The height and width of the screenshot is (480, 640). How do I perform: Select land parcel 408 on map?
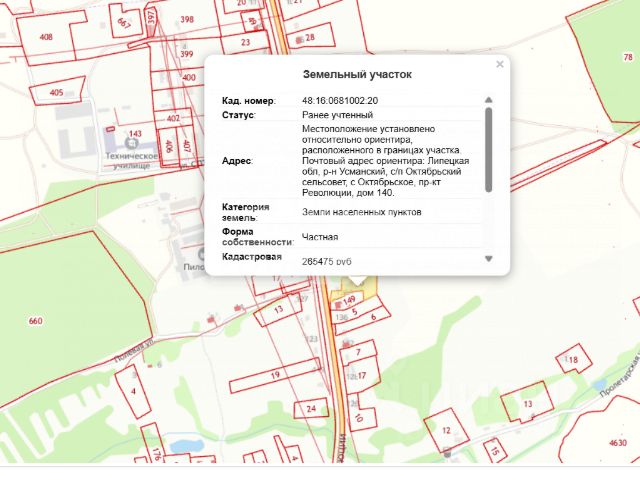pyautogui.click(x=46, y=37)
